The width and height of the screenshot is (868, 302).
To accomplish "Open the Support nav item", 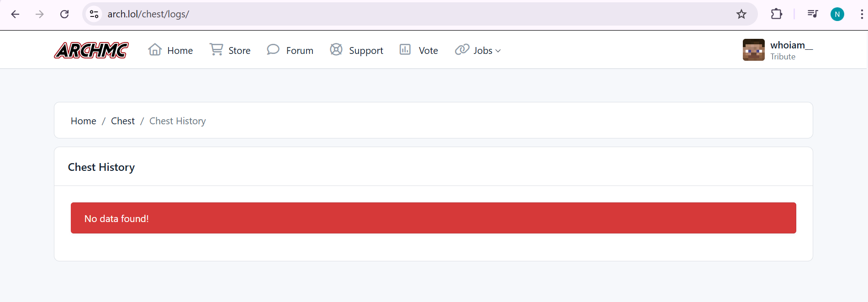I will (x=365, y=51).
